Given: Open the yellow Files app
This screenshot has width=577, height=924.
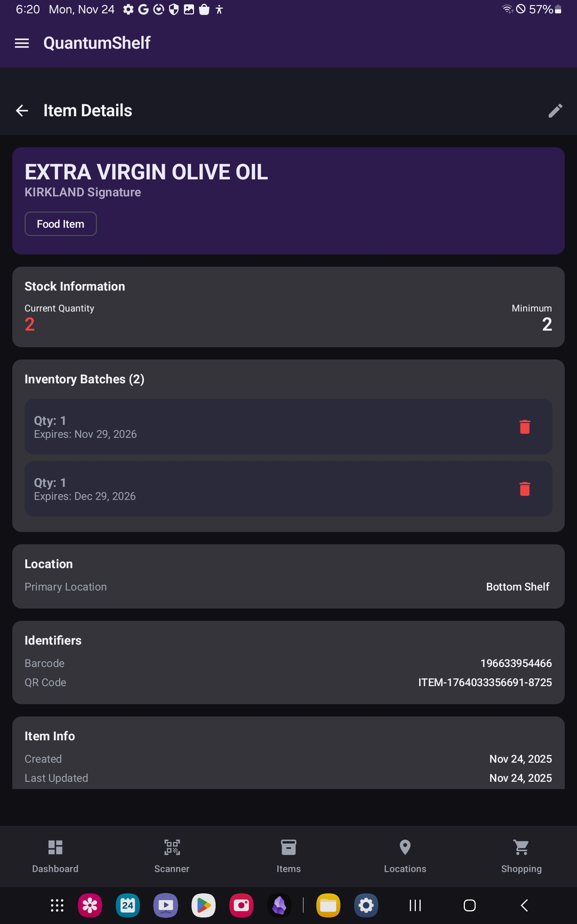Looking at the screenshot, I should click(328, 905).
